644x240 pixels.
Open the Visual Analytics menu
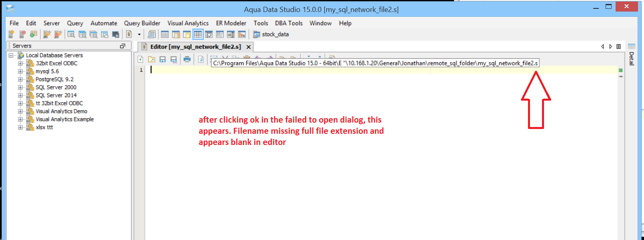188,23
